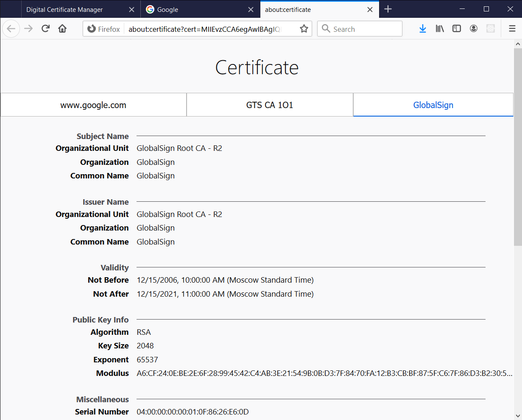Close the Google tab
Viewport: 522px width, 420px height.
point(251,9)
